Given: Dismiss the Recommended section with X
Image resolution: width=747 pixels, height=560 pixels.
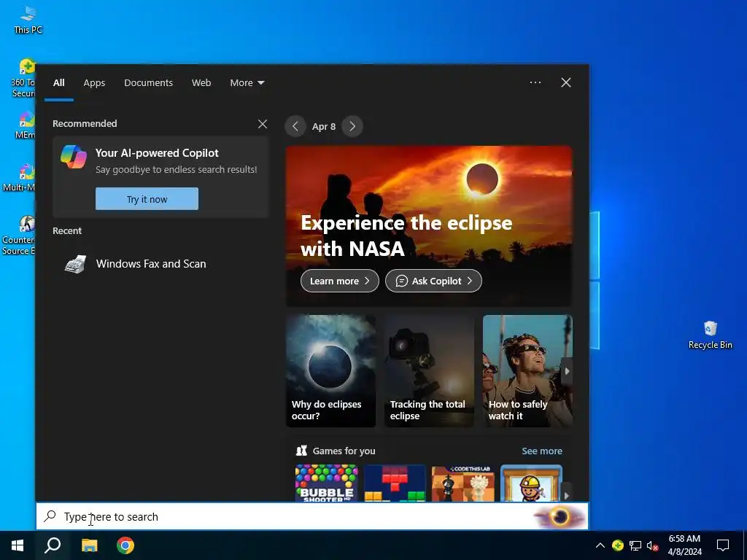Looking at the screenshot, I should [263, 124].
